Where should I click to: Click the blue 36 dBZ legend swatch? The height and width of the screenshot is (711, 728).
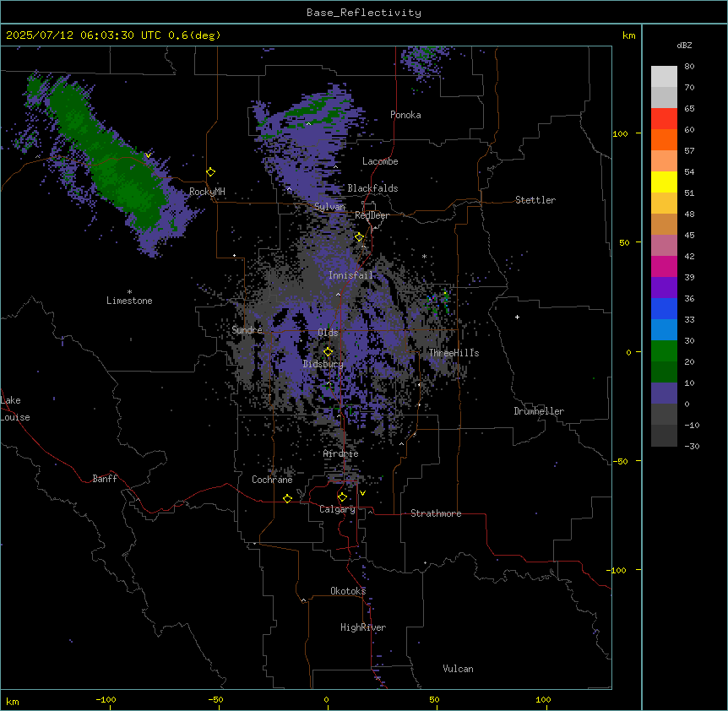click(x=664, y=308)
